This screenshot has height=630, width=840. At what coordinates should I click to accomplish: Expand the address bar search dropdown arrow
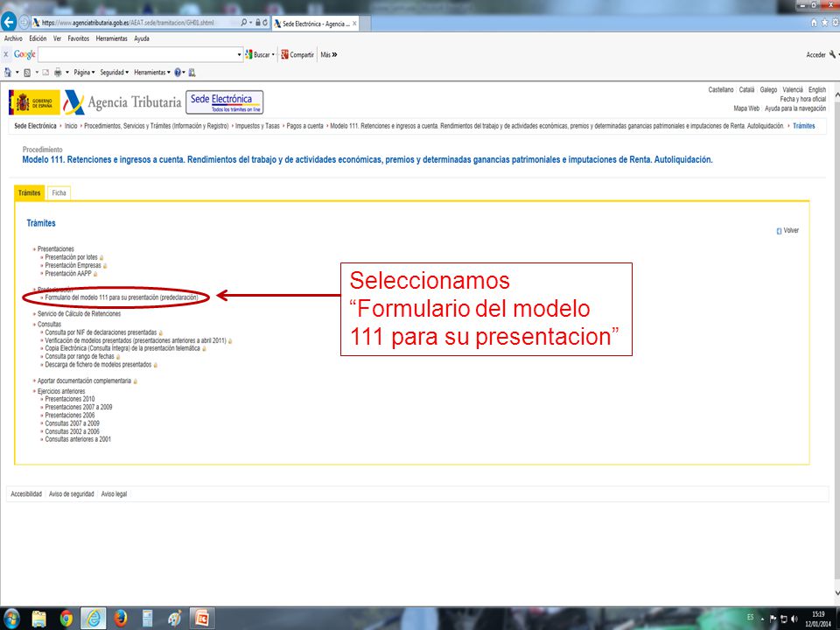[250, 23]
